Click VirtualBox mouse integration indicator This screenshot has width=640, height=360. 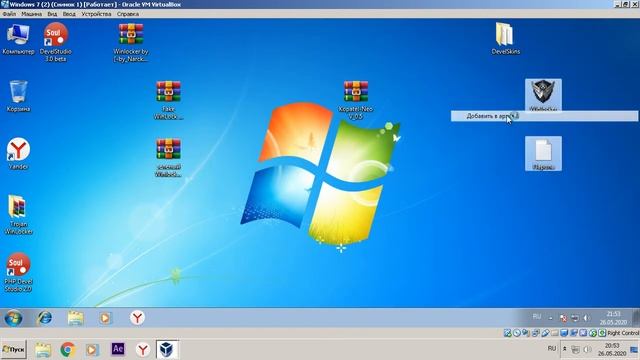click(x=593, y=333)
